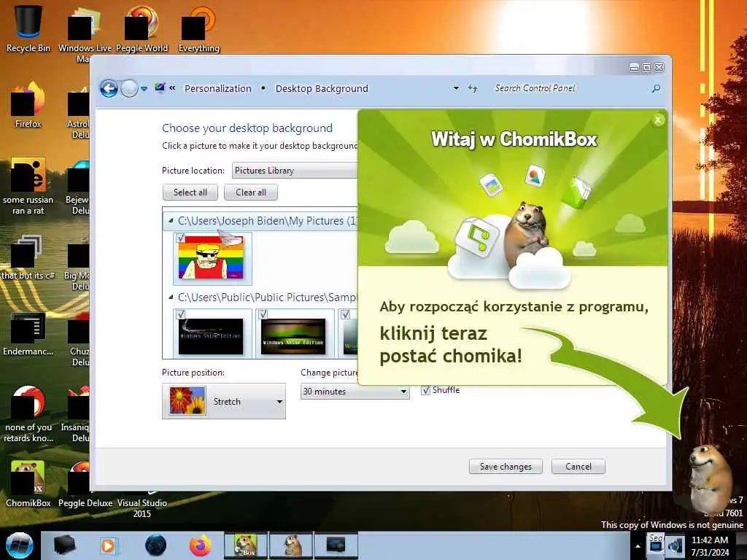Open the Everything desktop shortcut
This screenshot has width=747, height=560.
click(198, 28)
